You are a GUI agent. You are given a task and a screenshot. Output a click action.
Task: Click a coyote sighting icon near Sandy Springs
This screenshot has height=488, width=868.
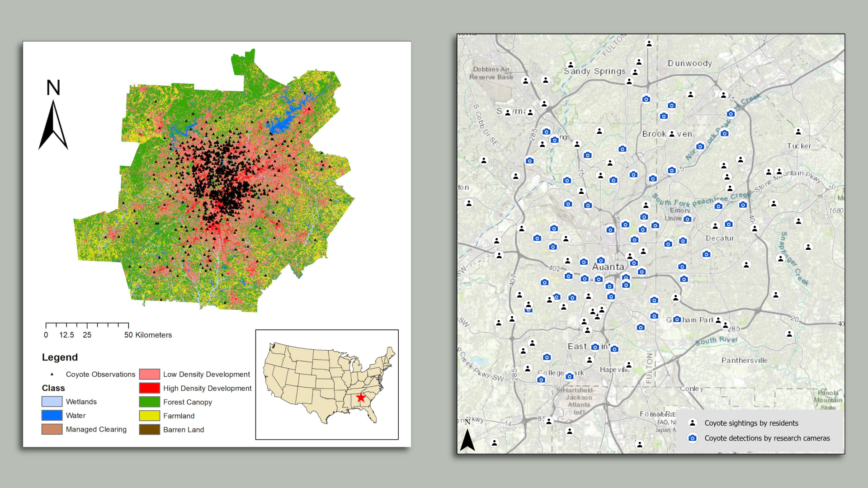click(571, 65)
